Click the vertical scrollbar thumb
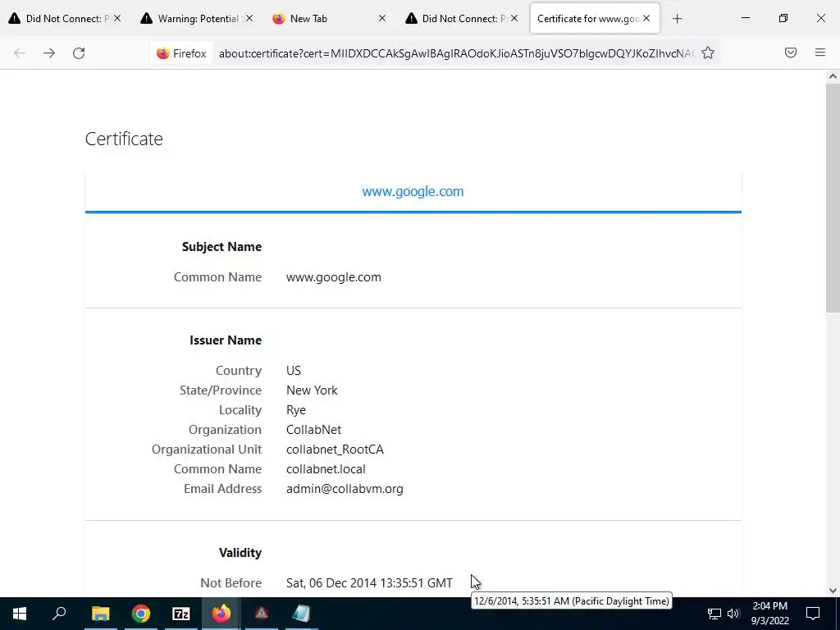 (x=833, y=198)
